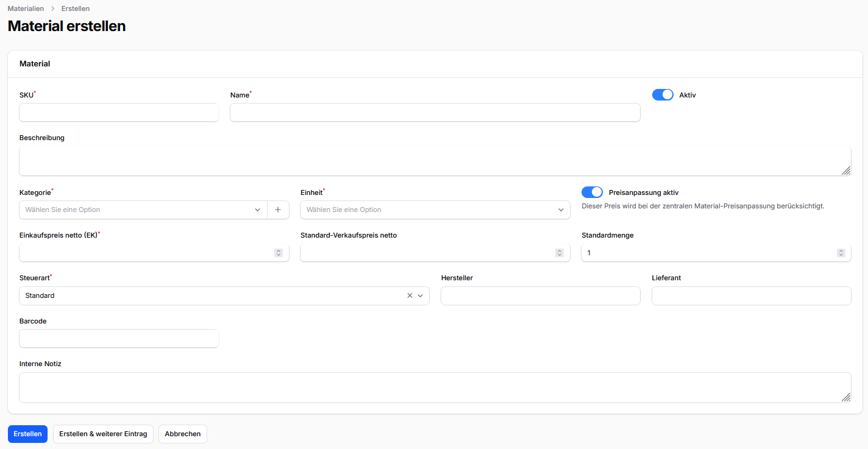Viewport: 868px width, 449px height.
Task: Click Erstellen & weiterer Eintrag button
Action: point(103,434)
